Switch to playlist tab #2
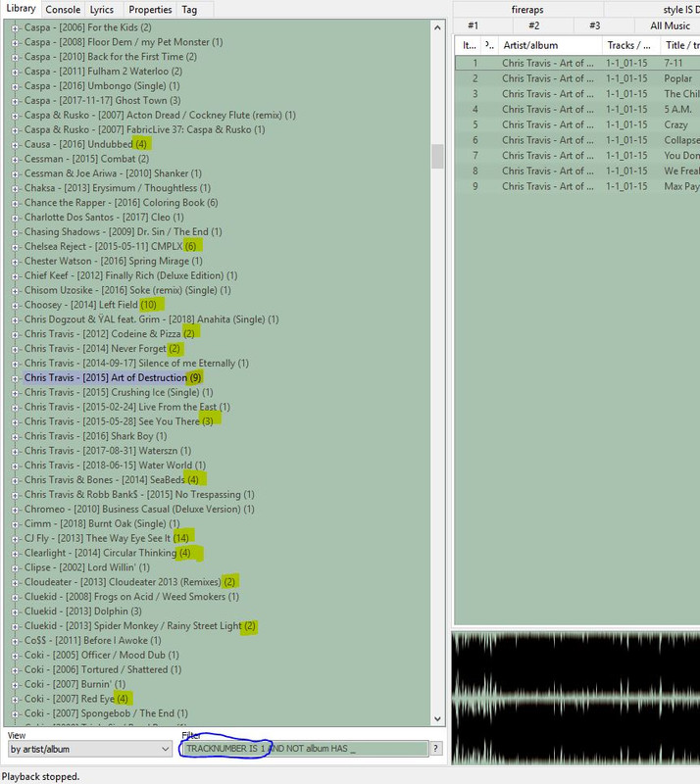This screenshot has height=784, width=700. click(534, 25)
